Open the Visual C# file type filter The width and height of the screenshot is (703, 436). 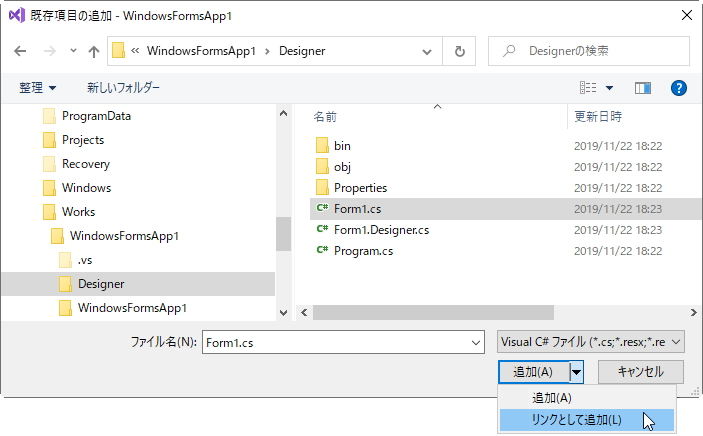tap(590, 342)
